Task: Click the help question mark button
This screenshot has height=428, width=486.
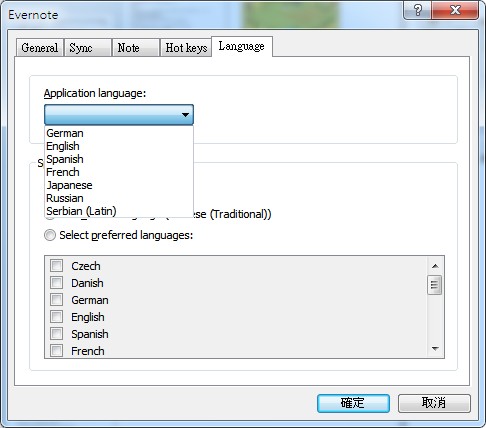Action: pyautogui.click(x=418, y=10)
